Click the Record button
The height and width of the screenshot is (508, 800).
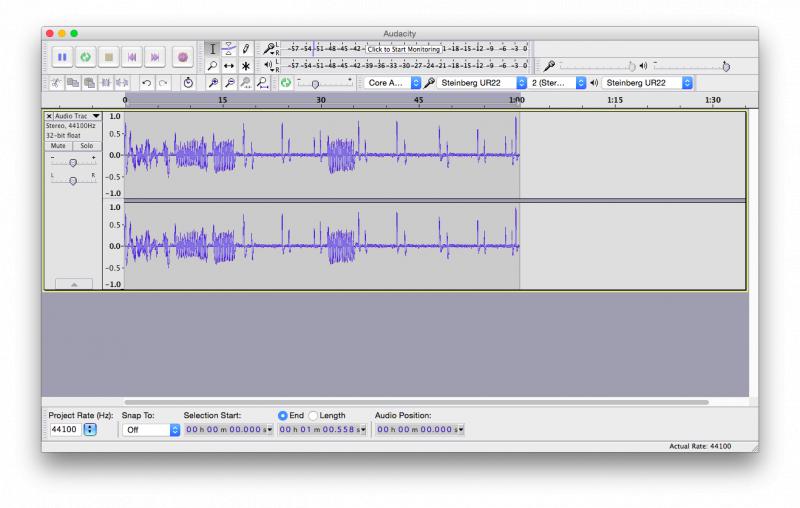[183, 57]
